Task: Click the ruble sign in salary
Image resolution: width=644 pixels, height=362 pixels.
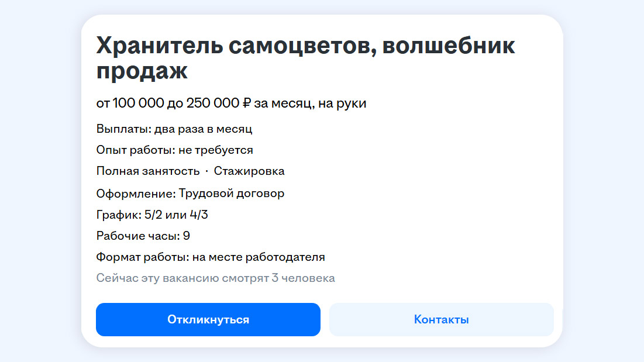Action: (246, 104)
